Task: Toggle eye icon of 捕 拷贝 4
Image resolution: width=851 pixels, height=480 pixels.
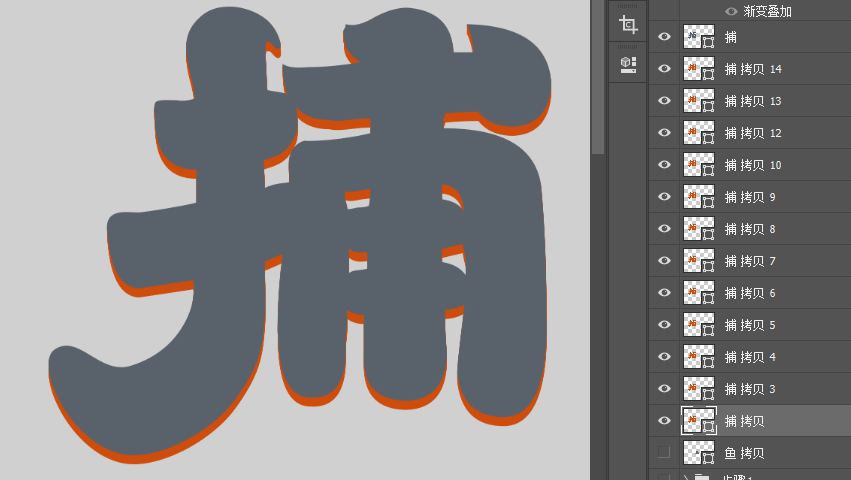Action: pyautogui.click(x=664, y=357)
